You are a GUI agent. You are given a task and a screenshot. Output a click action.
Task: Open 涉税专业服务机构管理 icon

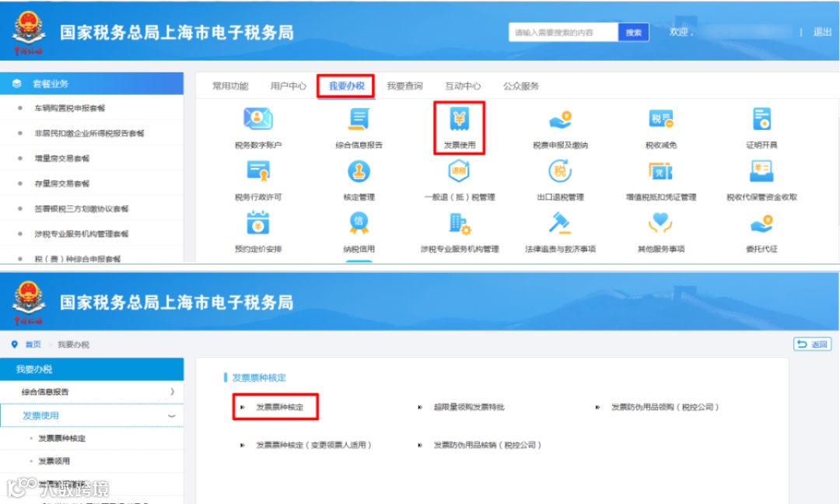pos(459,222)
